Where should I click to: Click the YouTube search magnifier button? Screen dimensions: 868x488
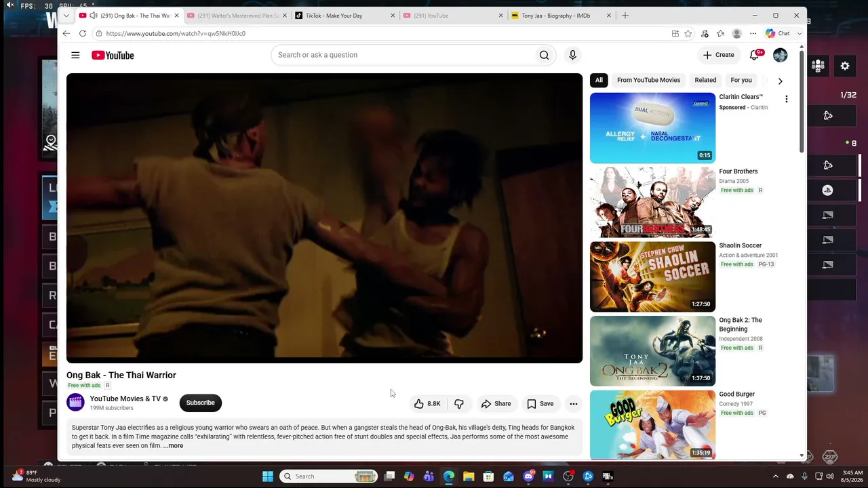[544, 55]
